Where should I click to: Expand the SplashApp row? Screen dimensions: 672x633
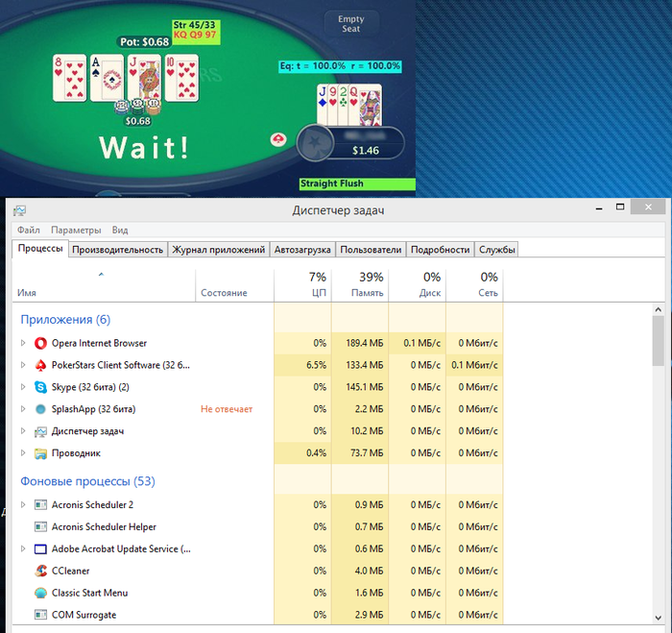pyautogui.click(x=23, y=409)
